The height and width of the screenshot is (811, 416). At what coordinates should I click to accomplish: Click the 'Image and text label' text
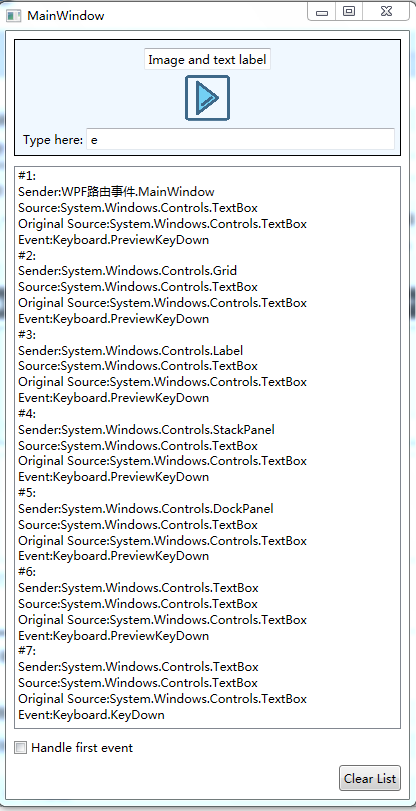click(x=207, y=60)
